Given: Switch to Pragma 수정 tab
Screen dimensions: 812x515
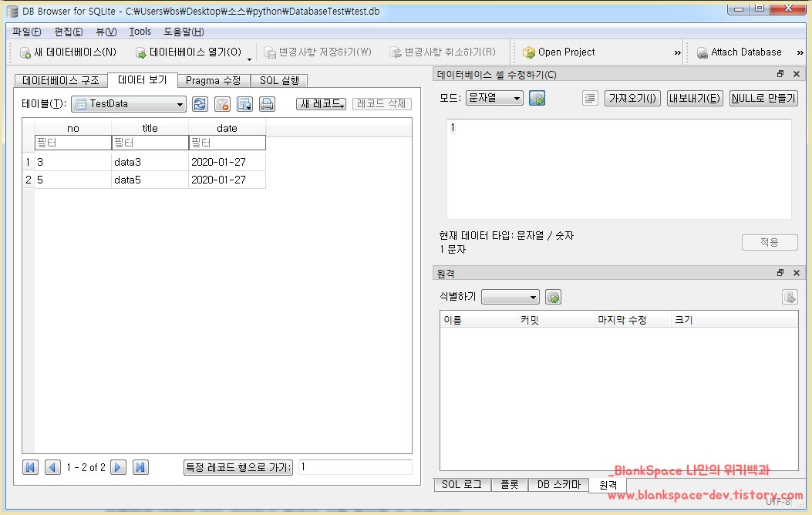Looking at the screenshot, I should [x=214, y=81].
